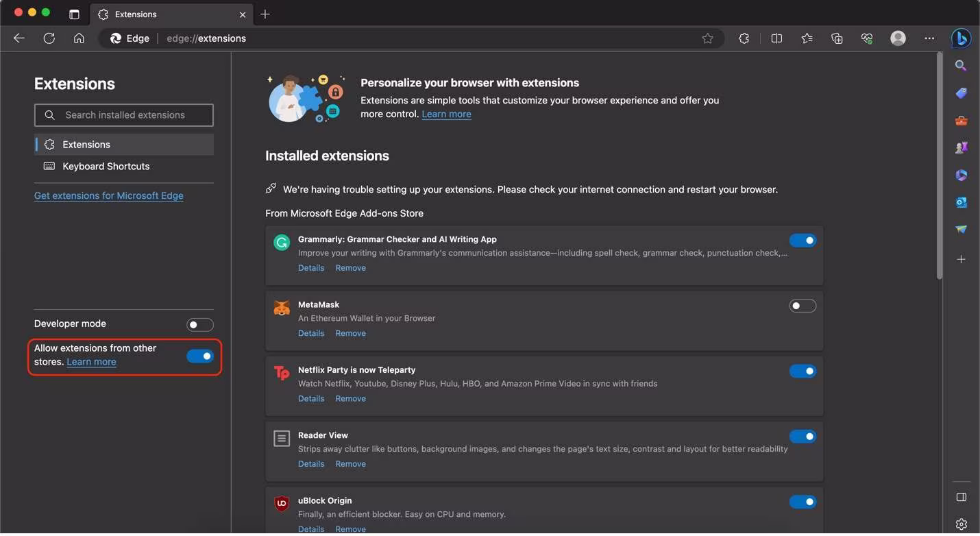Screen dimensions: 980x536
Task: Click the sidebar Search magnifier icon
Action: 961,66
